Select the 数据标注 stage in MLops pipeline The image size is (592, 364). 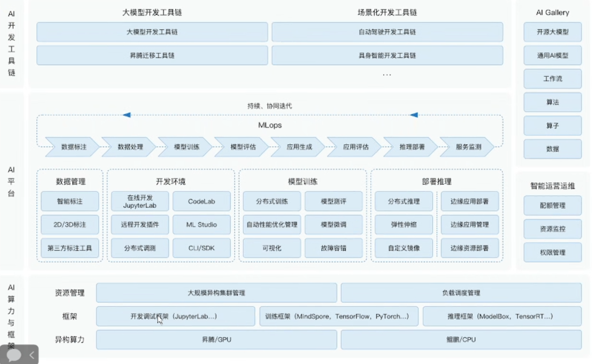(x=74, y=147)
